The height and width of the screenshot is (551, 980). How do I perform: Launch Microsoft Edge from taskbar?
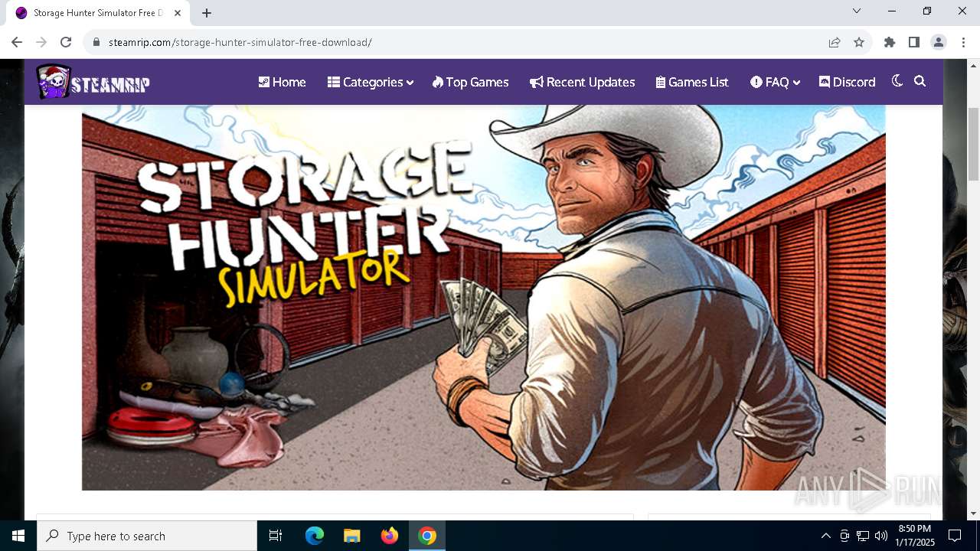[315, 536]
